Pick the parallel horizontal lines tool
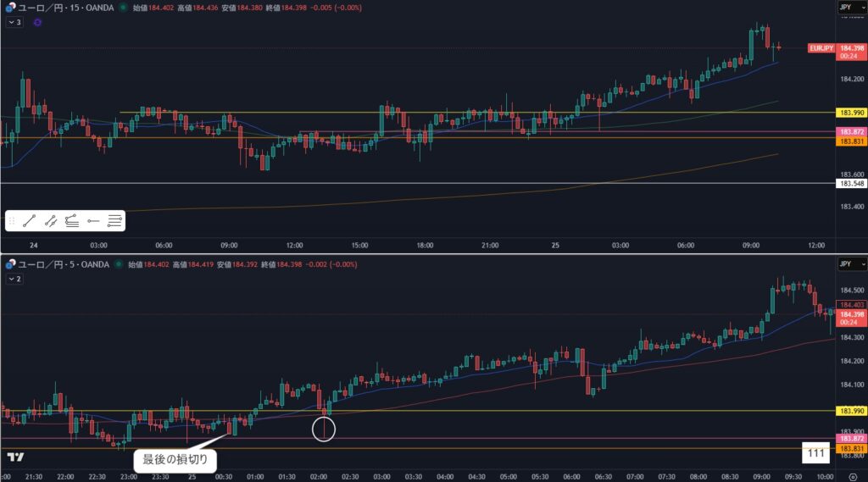This screenshot has width=868, height=482. point(114,221)
